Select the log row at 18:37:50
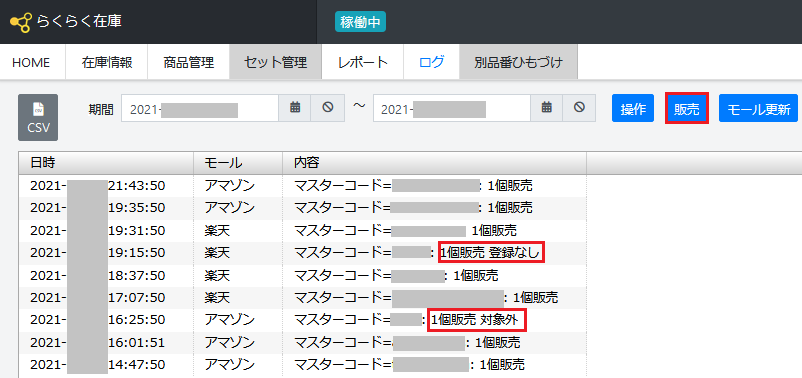 [x=302, y=275]
